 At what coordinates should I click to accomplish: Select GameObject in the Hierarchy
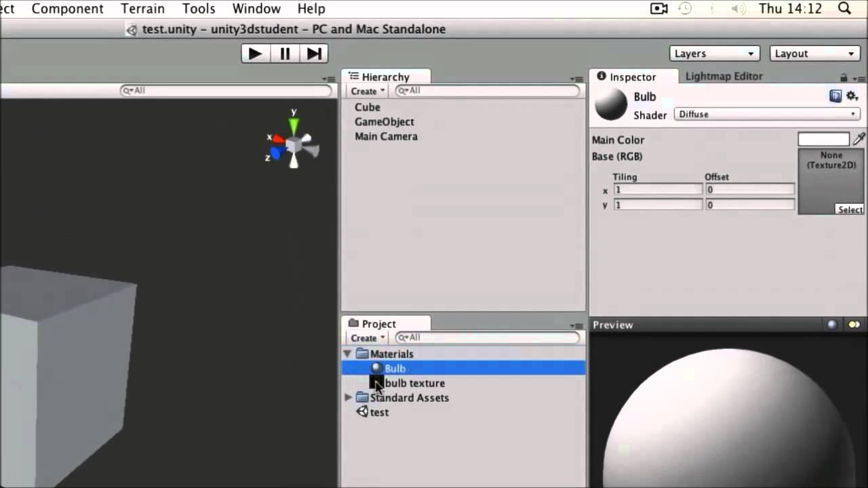[384, 122]
